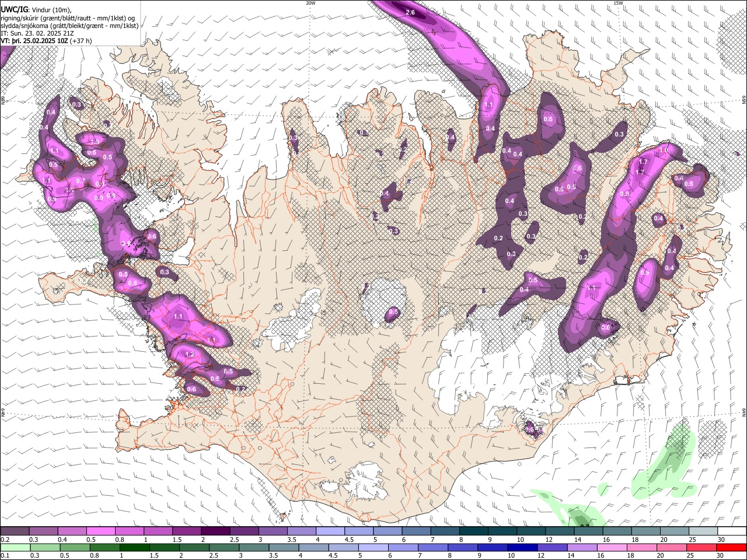Click the 'slydda/snjókoma (grátt/bleikt/grænt' description line
747x560 pixels.
pyautogui.click(x=69, y=26)
